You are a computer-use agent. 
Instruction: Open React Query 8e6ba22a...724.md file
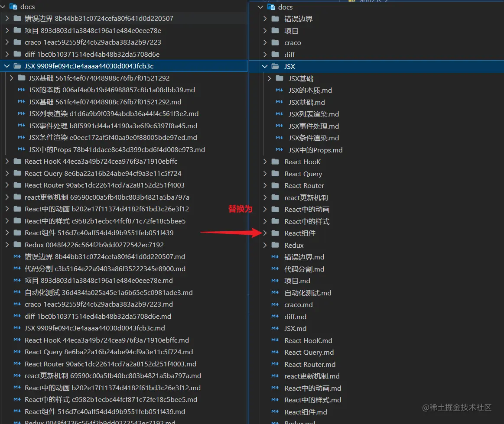pyautogui.click(x=109, y=352)
